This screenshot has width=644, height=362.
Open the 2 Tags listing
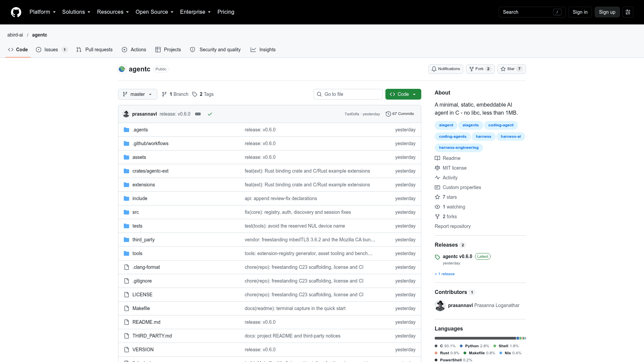(203, 94)
